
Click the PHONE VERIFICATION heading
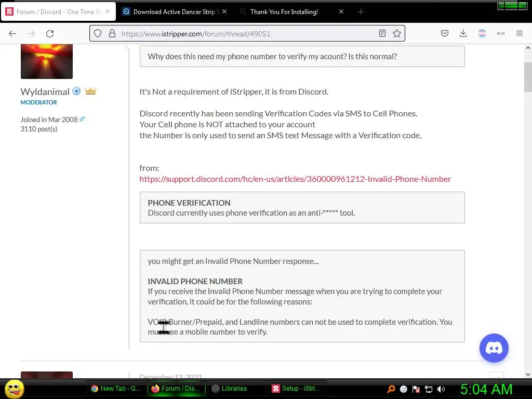[x=189, y=203]
